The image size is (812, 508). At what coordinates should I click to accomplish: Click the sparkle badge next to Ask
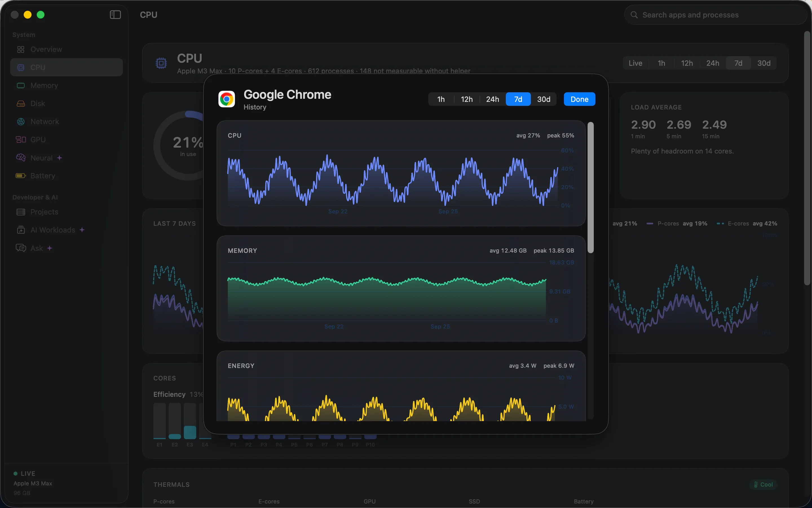50,248
